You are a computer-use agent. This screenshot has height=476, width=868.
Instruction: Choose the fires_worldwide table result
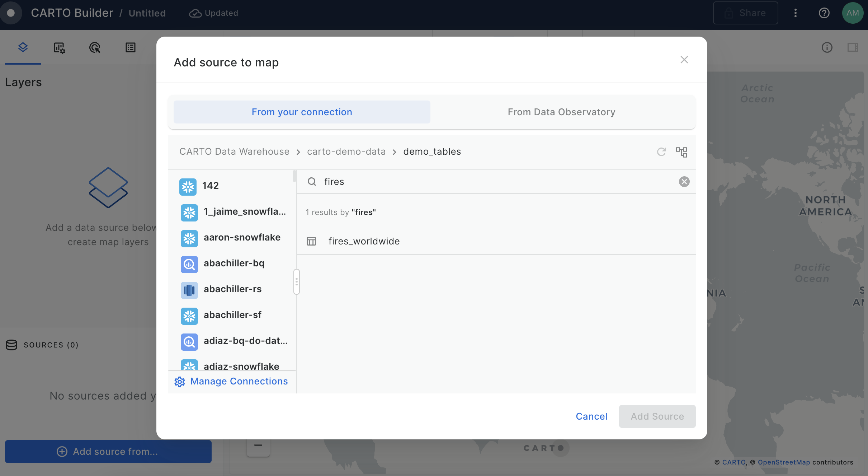[364, 241]
